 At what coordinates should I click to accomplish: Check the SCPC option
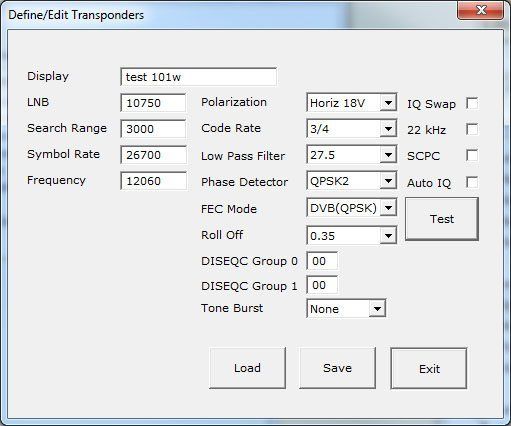(472, 155)
